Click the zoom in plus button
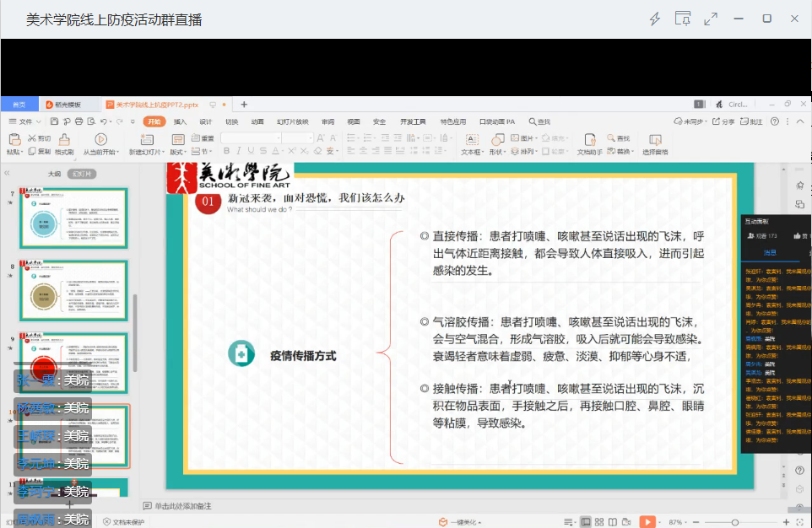This screenshot has width=812, height=528. [786, 522]
